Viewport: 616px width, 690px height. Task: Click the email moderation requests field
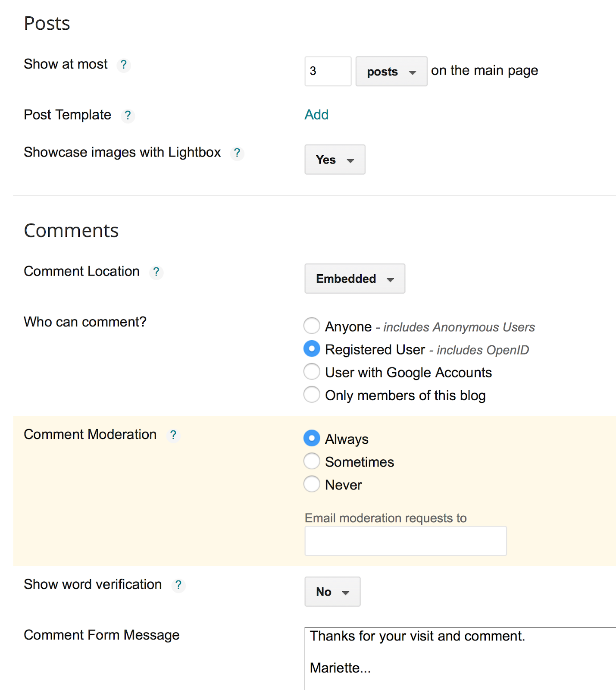[x=405, y=541]
